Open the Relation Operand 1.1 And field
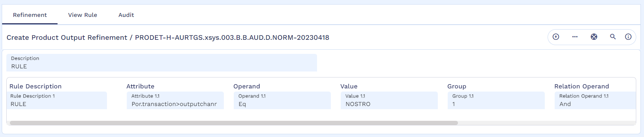Viewport: 644px width, 137px height. tap(595, 100)
